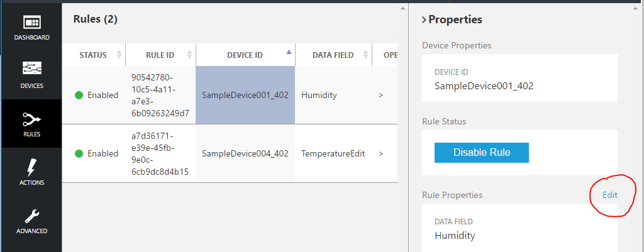Image resolution: width=644 pixels, height=252 pixels.
Task: Click rule ID starting with a7d36171
Action: (x=160, y=153)
